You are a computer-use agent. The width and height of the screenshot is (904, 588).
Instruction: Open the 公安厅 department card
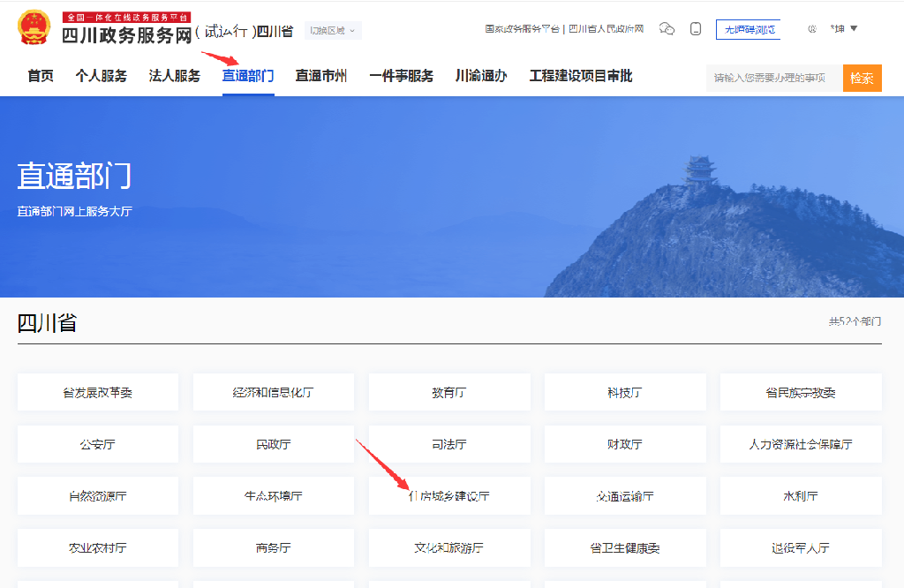98,444
